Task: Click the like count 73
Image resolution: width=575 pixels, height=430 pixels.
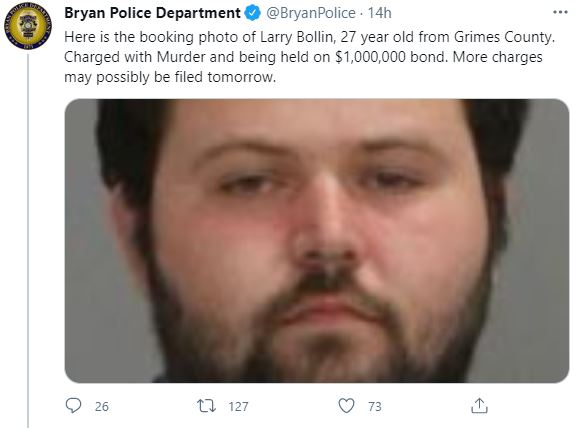Action: (x=375, y=406)
